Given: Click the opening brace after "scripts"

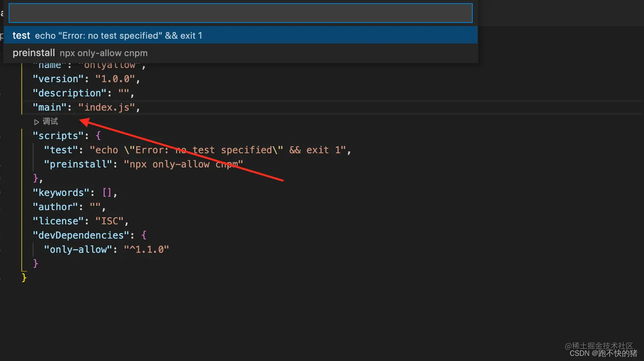Looking at the screenshot, I should click(x=98, y=136).
